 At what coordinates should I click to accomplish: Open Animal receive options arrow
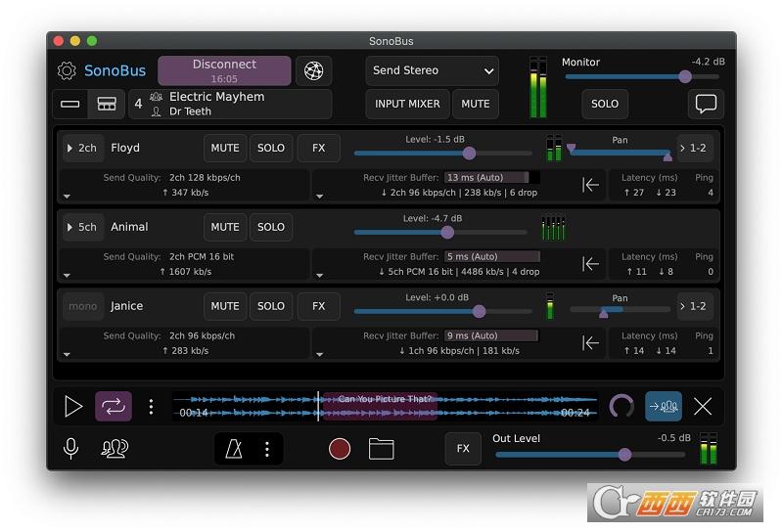(320, 276)
